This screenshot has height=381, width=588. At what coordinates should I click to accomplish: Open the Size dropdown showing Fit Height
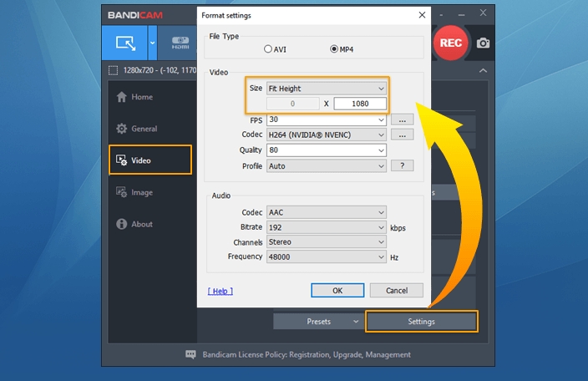coord(327,89)
